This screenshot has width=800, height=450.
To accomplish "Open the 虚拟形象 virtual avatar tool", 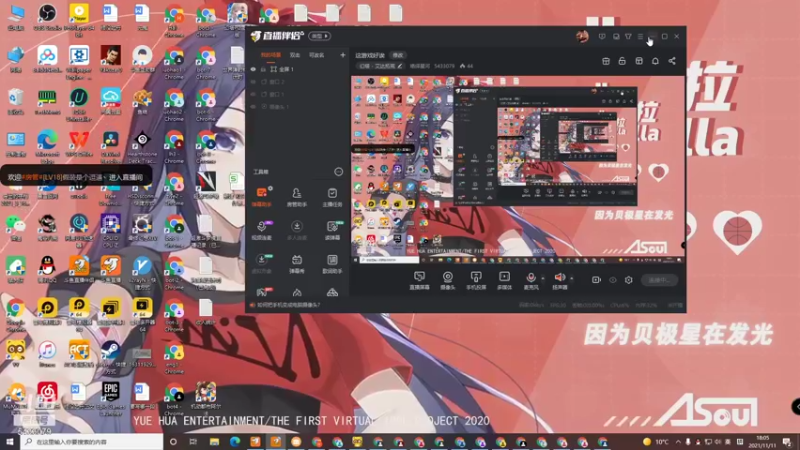I will tap(261, 264).
